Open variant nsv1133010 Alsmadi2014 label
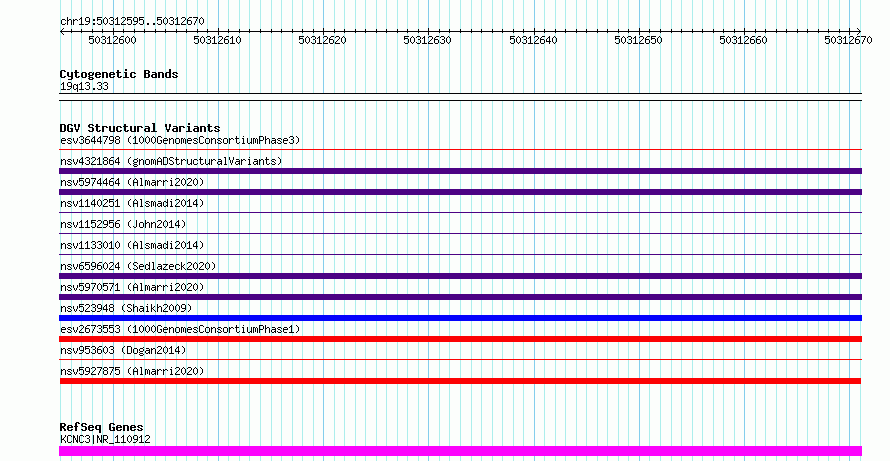Viewport: 890px width, 461px height. [x=132, y=245]
